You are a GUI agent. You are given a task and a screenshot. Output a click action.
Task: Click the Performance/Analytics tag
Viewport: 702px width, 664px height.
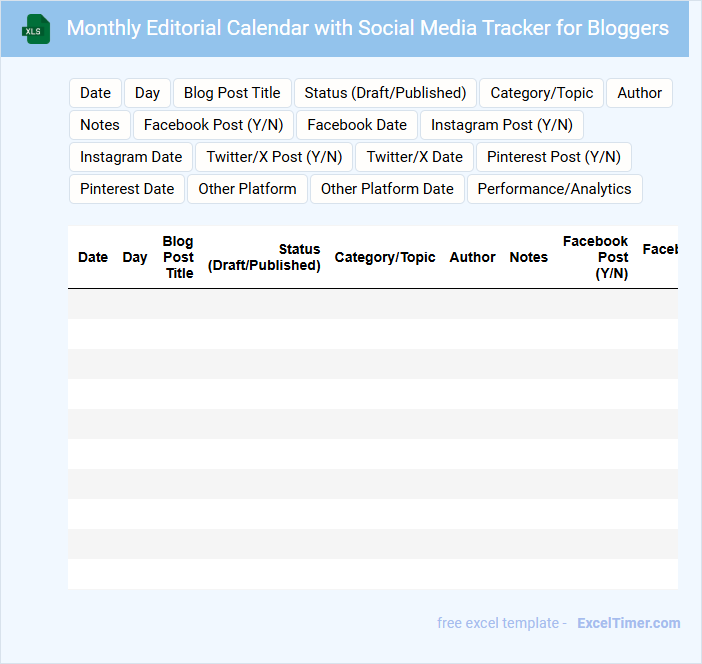pyautogui.click(x=554, y=189)
